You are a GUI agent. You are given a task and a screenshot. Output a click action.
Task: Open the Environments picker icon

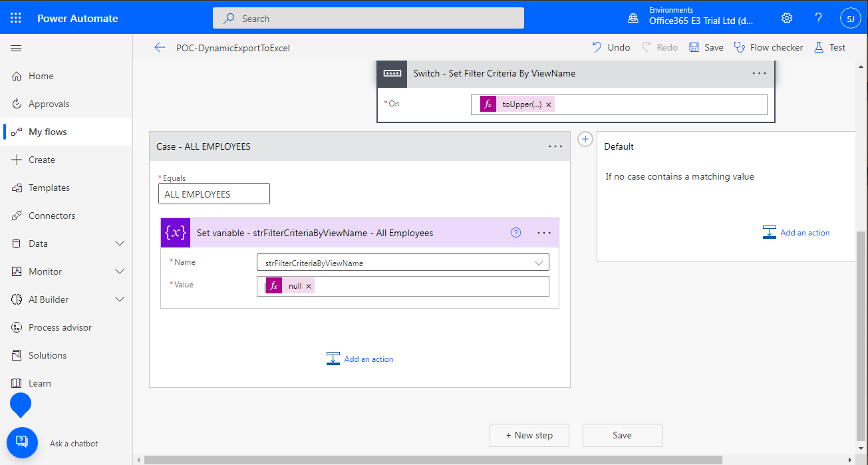[x=633, y=18]
